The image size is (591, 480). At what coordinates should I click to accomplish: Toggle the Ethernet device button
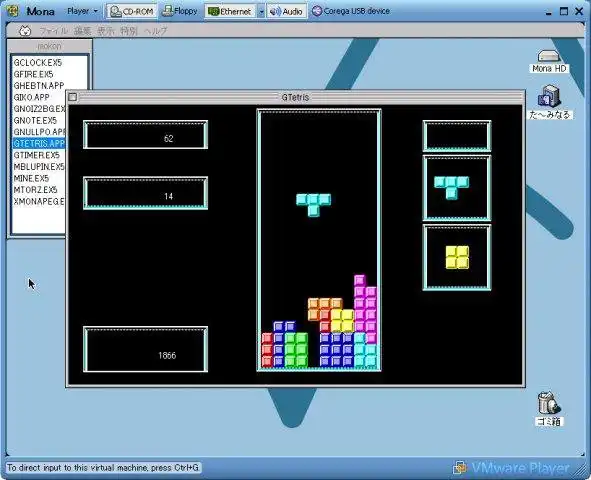click(x=230, y=11)
